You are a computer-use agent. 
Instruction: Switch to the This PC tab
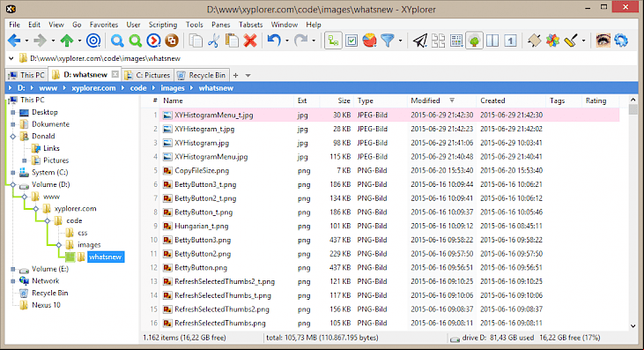point(26,75)
